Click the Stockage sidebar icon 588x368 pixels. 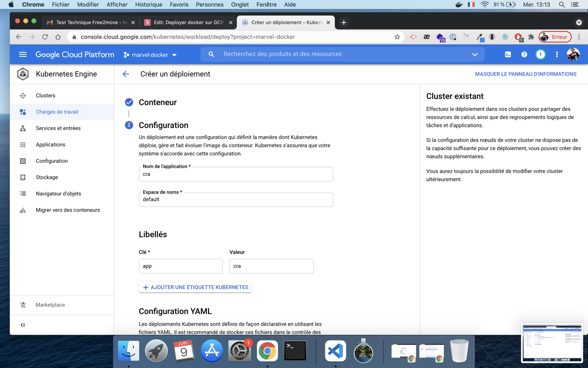point(23,177)
